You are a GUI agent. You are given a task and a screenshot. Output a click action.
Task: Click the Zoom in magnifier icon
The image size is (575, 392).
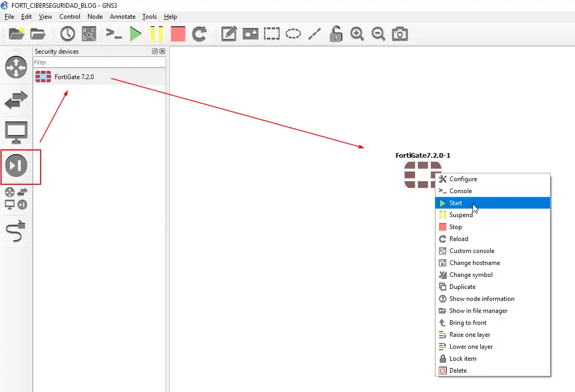point(357,34)
